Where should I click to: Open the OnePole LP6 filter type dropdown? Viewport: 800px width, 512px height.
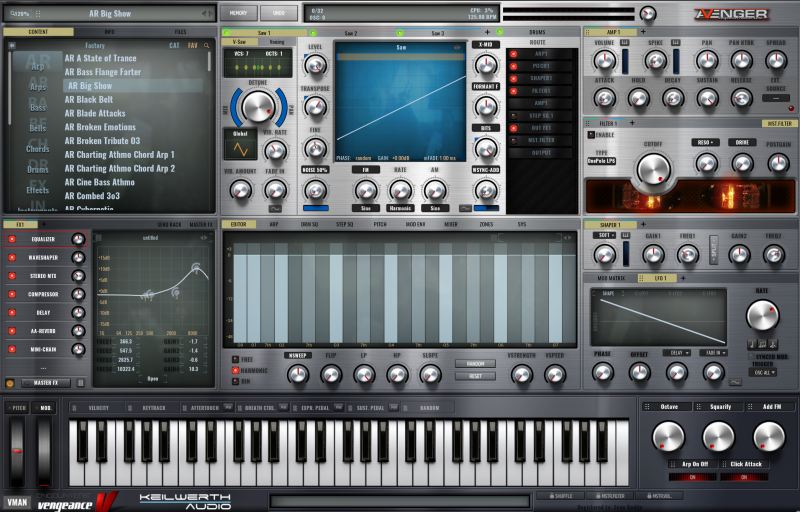pyautogui.click(x=601, y=161)
